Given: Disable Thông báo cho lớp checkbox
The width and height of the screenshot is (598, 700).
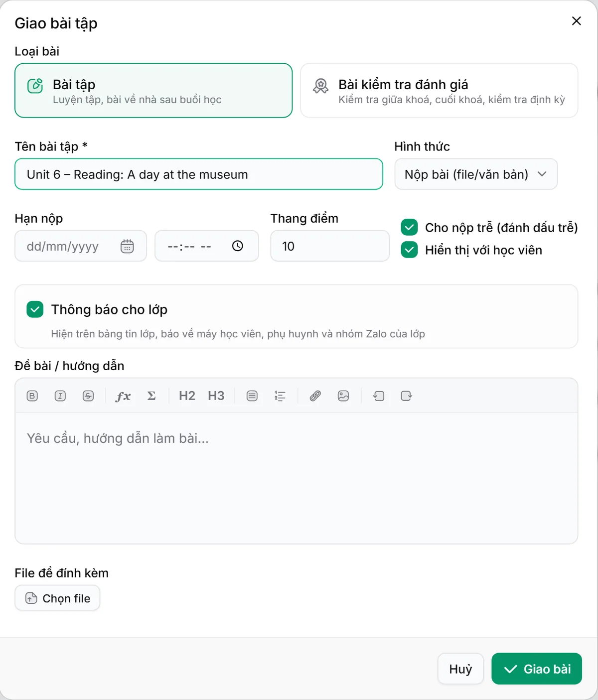Looking at the screenshot, I should coord(35,309).
